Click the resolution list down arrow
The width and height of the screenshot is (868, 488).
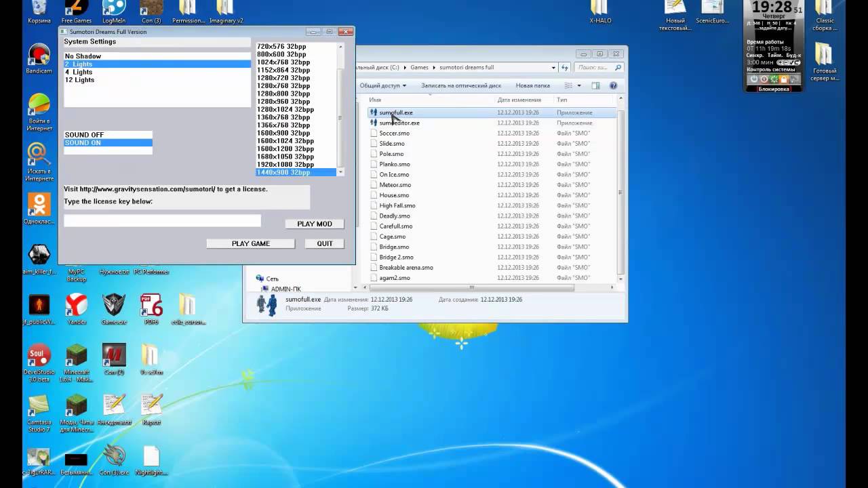pos(340,172)
